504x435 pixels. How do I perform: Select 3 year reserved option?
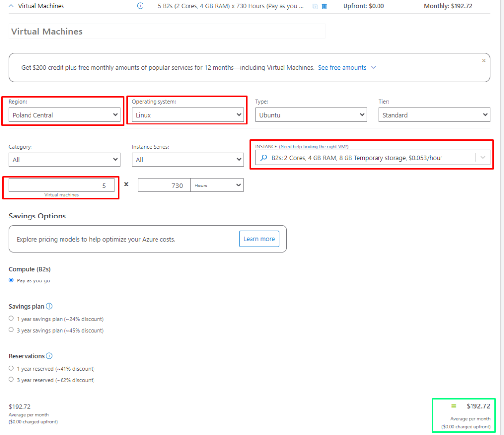tap(11, 380)
